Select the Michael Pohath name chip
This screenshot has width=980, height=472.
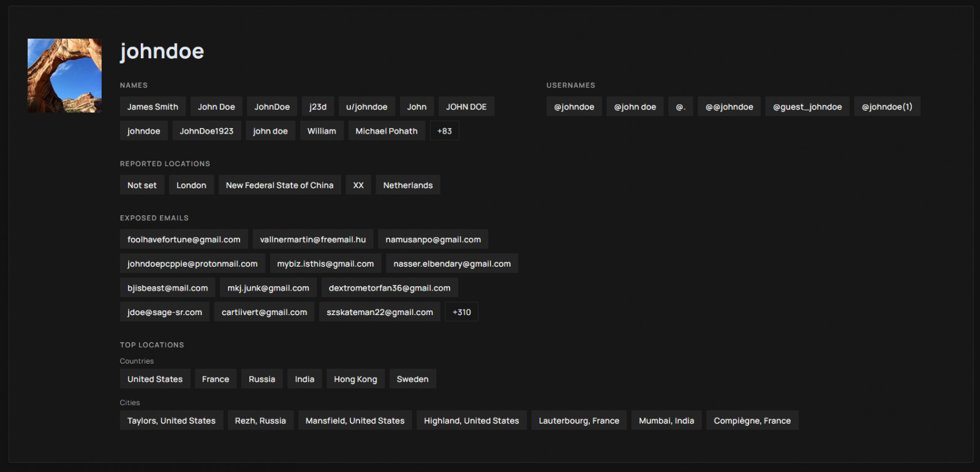tap(386, 131)
